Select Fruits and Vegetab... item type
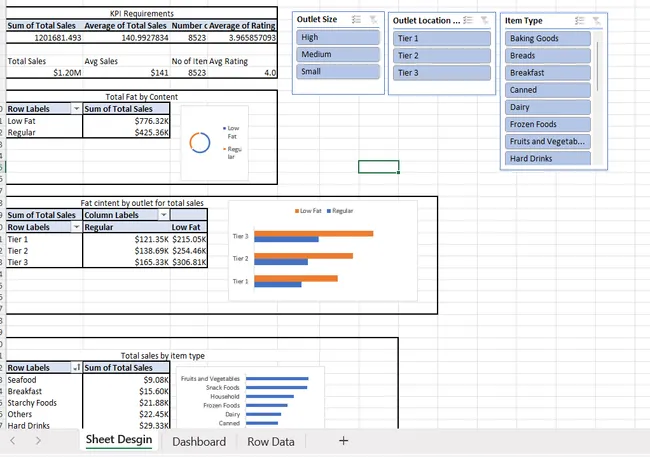The image size is (650, 457). click(x=548, y=141)
